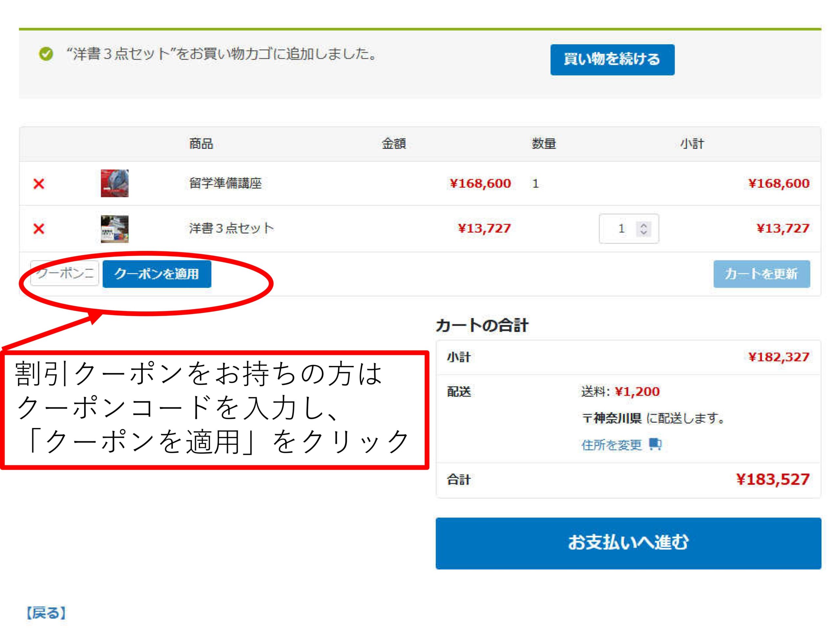
Task: Remove 留学準備講座 with red X
Action: point(39,184)
